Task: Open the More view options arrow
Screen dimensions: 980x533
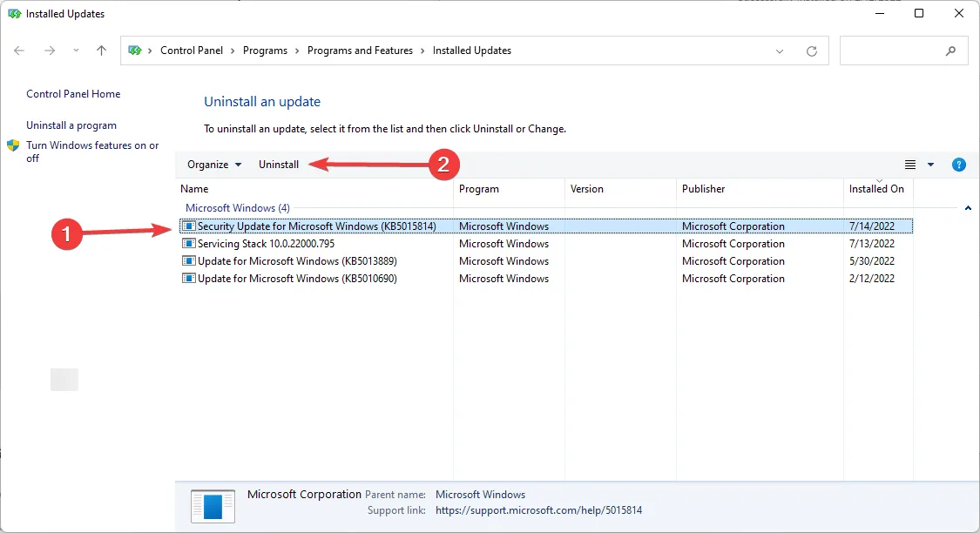Action: coord(930,165)
